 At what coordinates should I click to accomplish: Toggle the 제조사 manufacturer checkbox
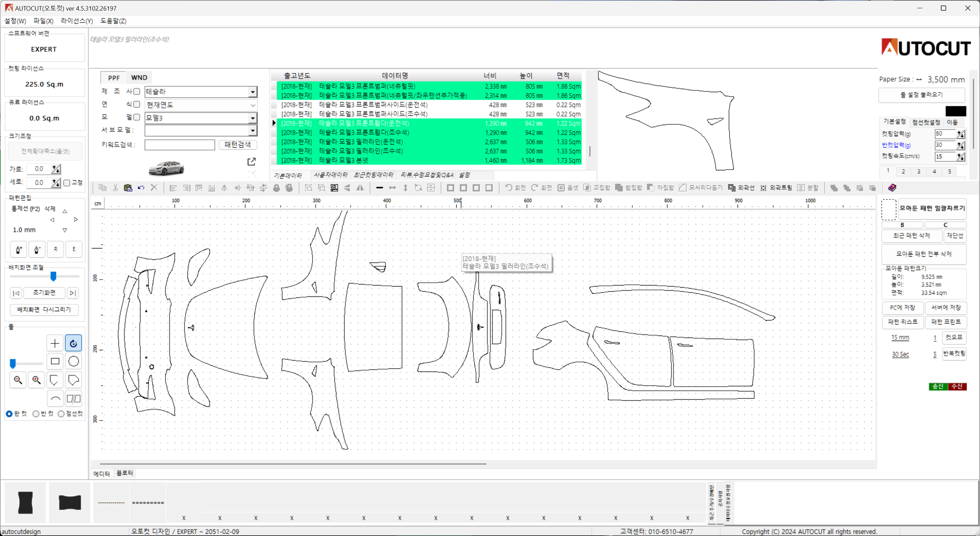[136, 91]
